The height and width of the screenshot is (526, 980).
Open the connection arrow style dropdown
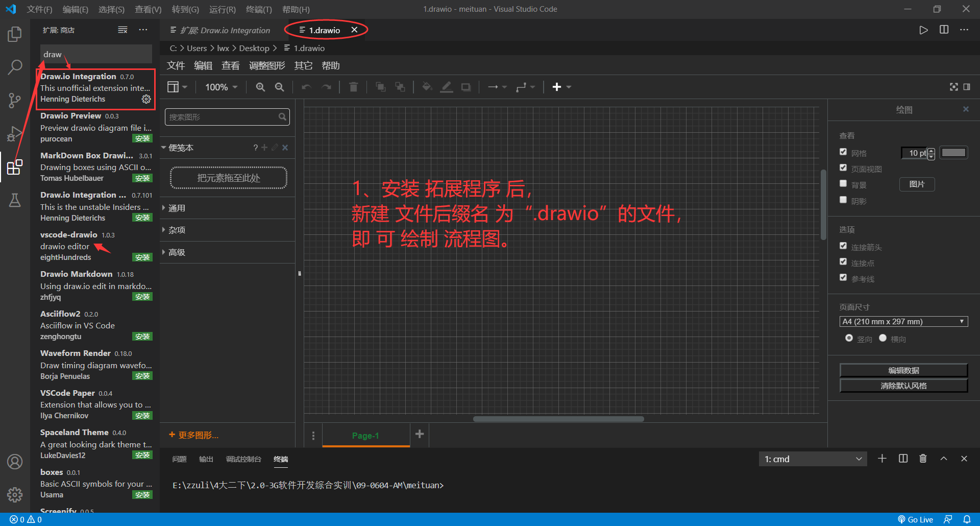pyautogui.click(x=497, y=87)
